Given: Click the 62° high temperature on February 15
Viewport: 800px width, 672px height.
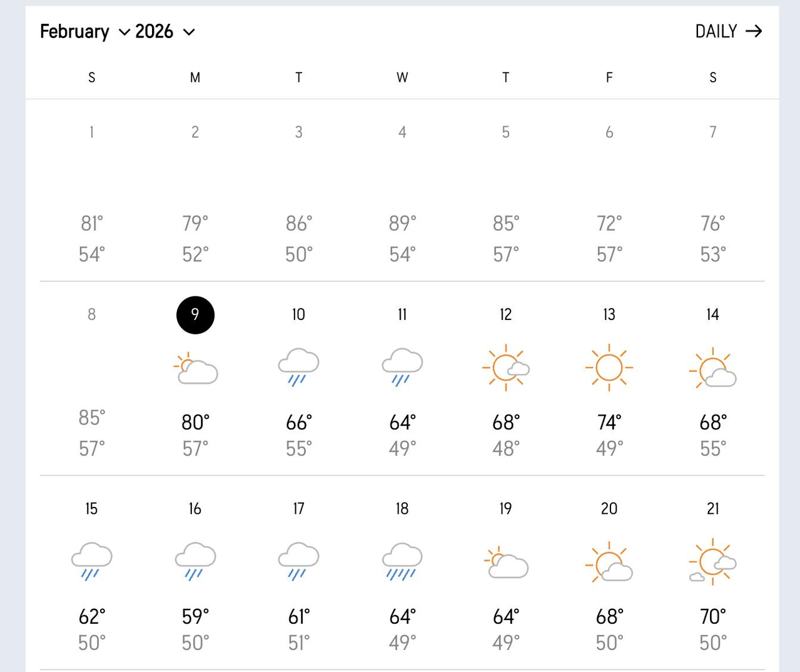Looking at the screenshot, I should (91, 617).
